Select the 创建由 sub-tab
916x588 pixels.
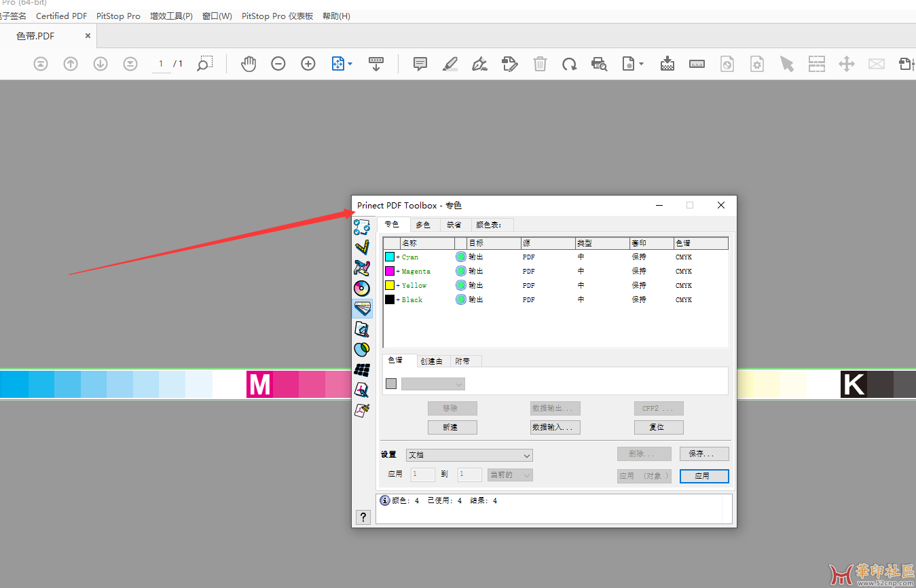tap(432, 361)
